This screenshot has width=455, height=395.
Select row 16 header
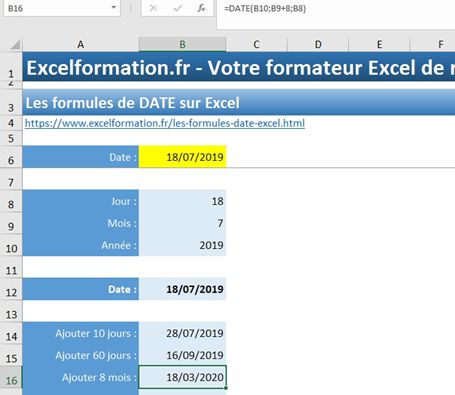[11, 378]
